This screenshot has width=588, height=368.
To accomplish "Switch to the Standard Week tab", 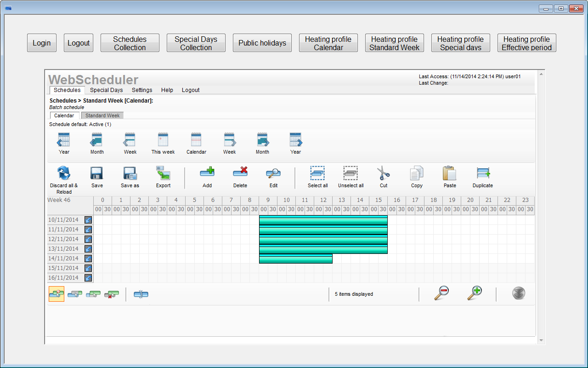I will coord(102,115).
